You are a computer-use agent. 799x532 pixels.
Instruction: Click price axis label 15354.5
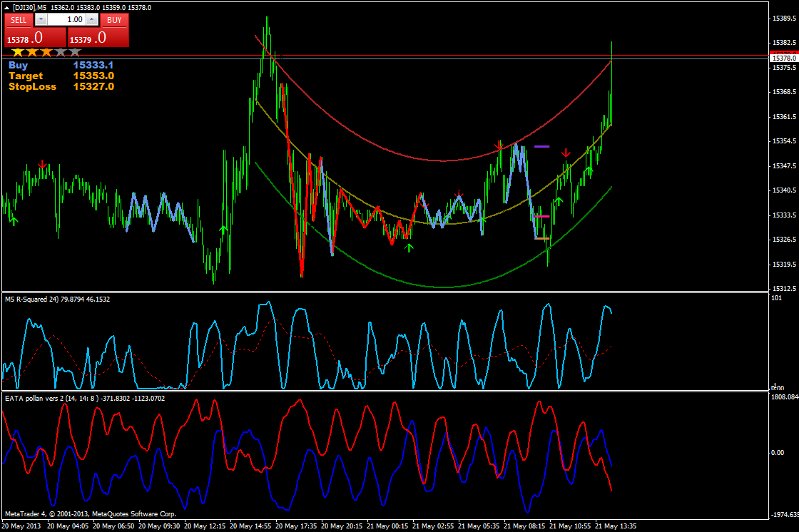click(x=784, y=141)
